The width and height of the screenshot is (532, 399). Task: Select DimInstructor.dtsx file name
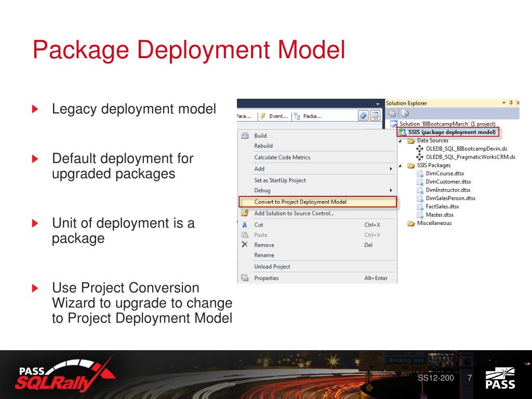coord(448,190)
